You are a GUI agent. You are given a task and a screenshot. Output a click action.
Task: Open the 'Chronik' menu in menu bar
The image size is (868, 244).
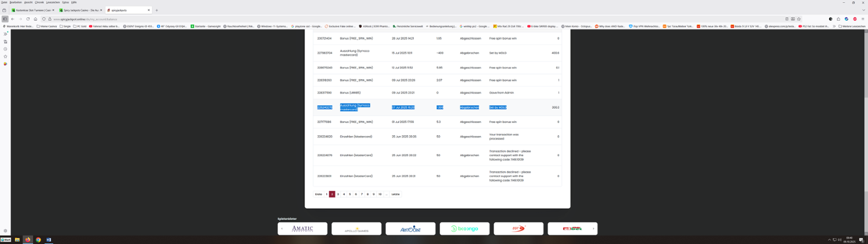click(x=39, y=2)
